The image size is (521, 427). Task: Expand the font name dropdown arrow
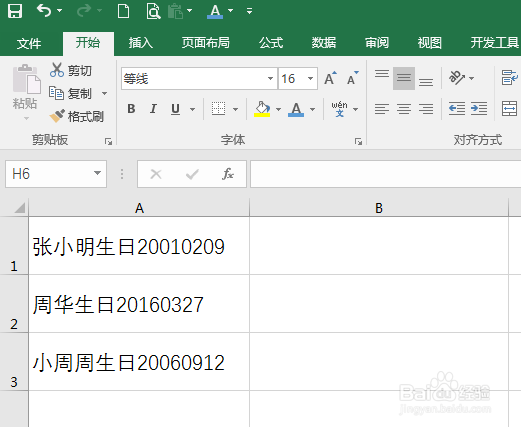tap(270, 79)
